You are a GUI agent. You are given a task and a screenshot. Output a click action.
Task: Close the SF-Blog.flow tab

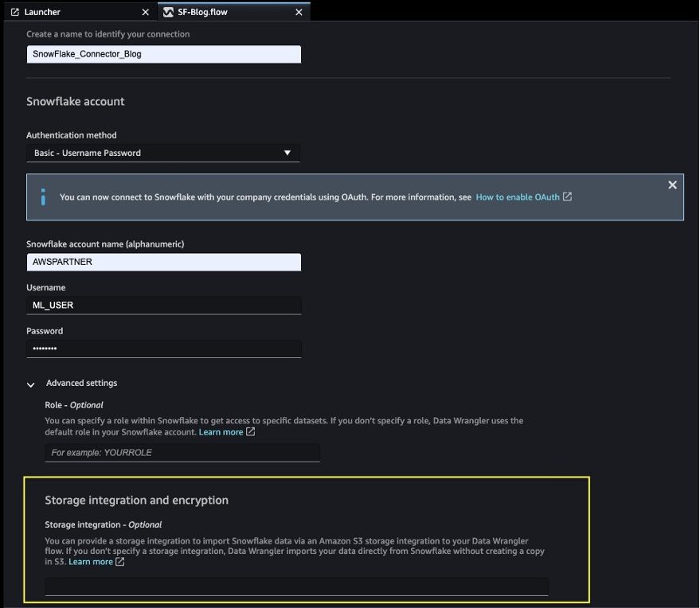299,13
